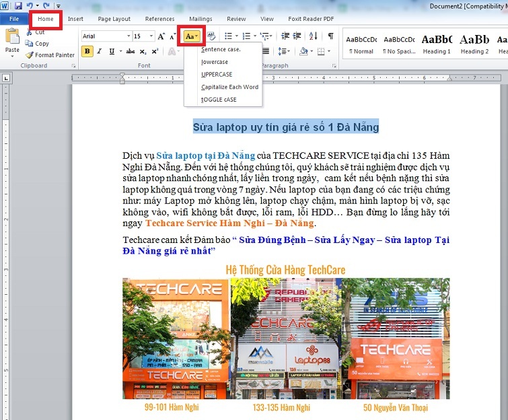The image size is (508, 420).
Task: Click the 99-101 Hàm Nghi storefront image
Action: click(x=176, y=339)
